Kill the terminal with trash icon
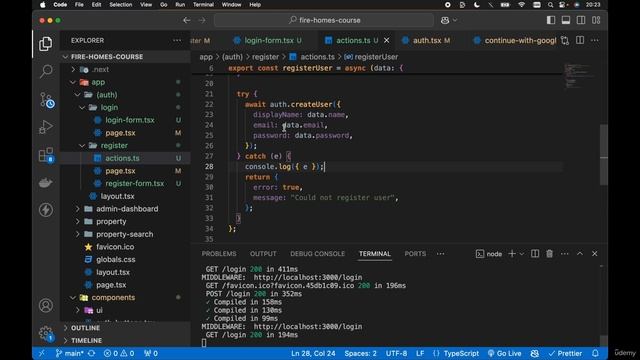Viewport: 640px width, 360px height. 549,253
